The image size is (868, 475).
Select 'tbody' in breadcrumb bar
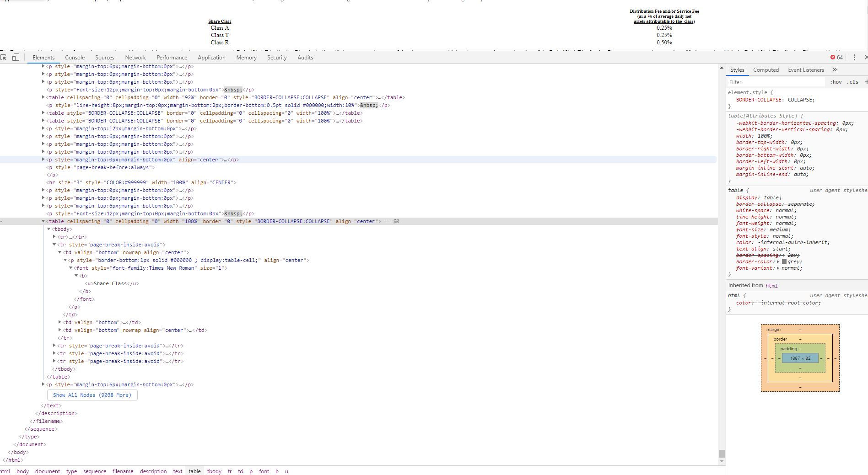tap(214, 471)
